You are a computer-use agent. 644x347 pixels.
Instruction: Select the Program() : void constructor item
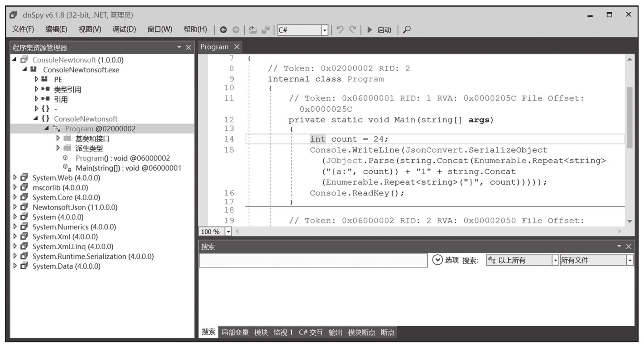click(123, 158)
